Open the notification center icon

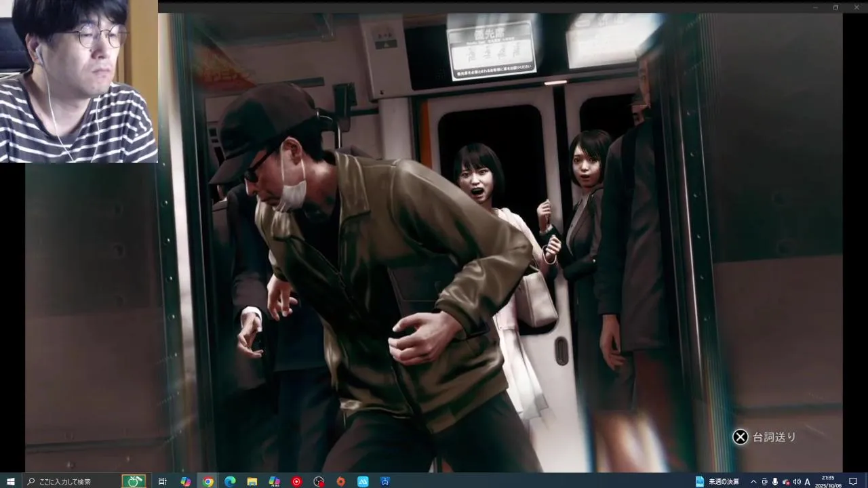[853, 481]
